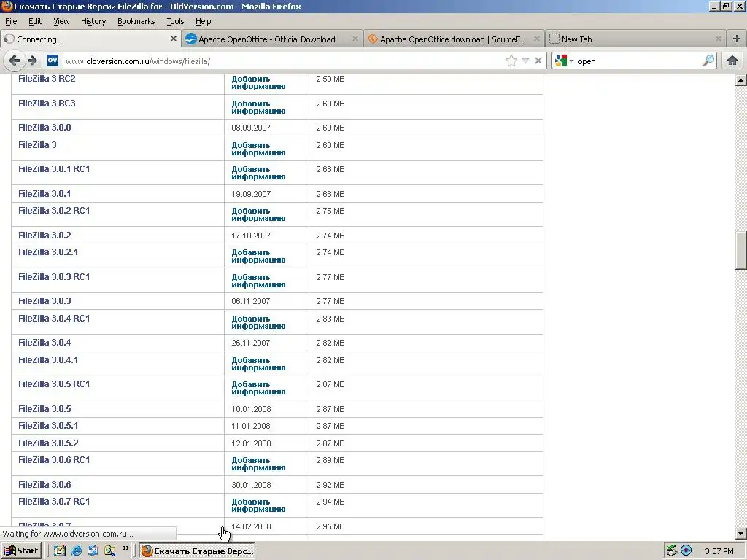This screenshot has width=747, height=560.
Task: Launch Internet Explorer from quick launch
Action: click(76, 551)
